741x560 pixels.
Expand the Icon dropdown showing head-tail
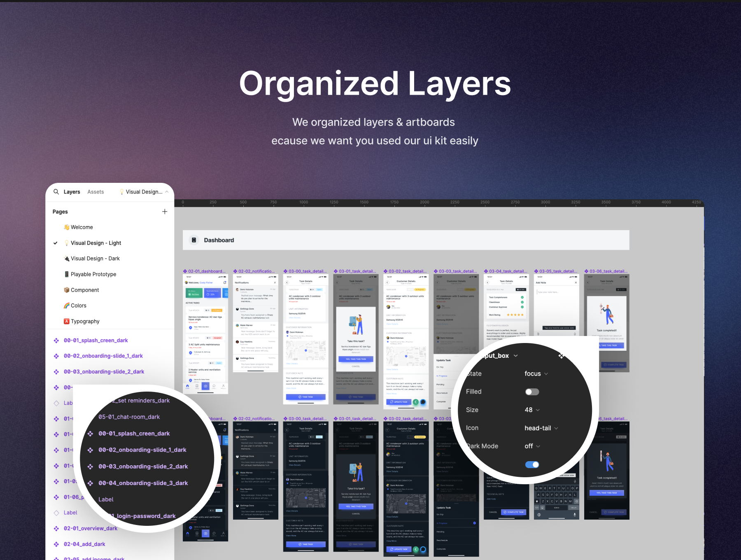(541, 428)
